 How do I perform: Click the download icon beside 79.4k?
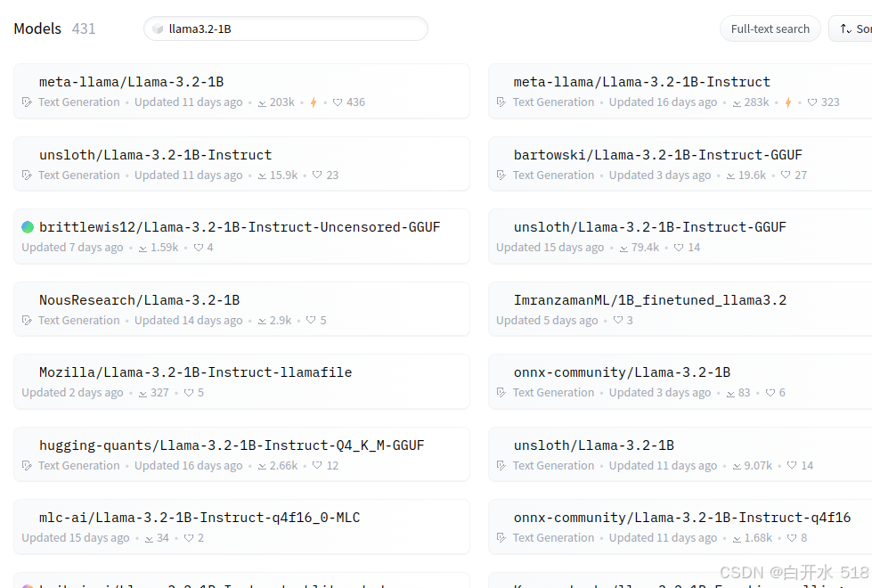(623, 248)
